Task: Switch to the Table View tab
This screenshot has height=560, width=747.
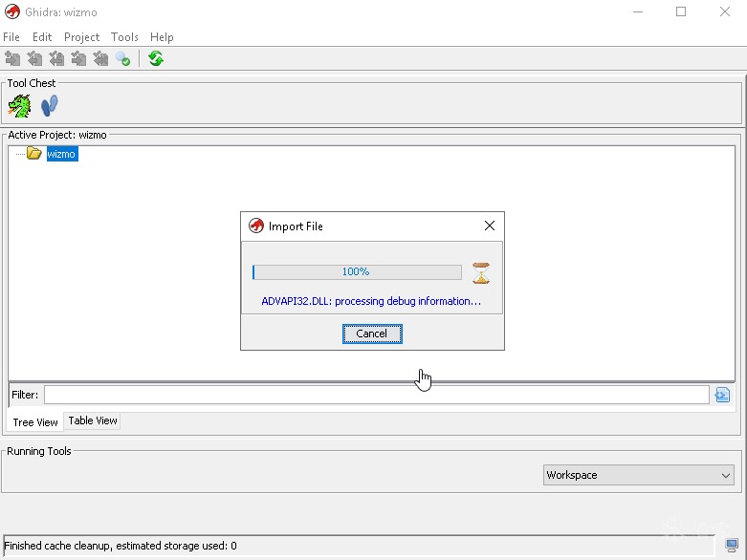Action: point(93,420)
